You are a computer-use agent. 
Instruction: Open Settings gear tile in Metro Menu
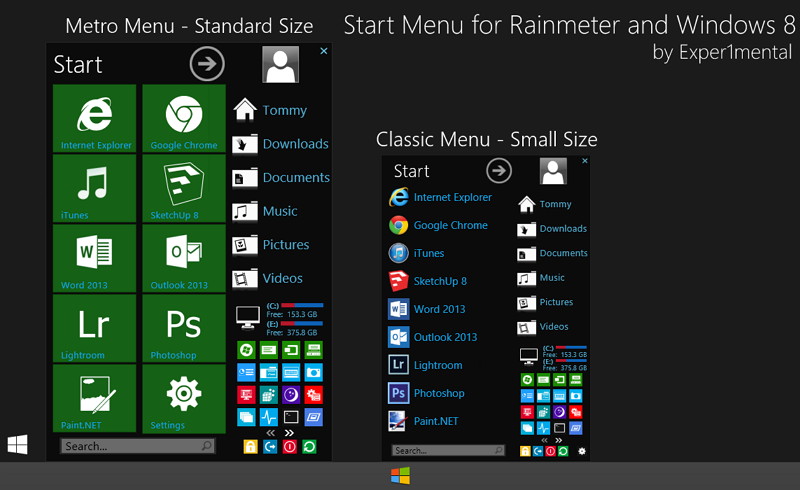184,399
